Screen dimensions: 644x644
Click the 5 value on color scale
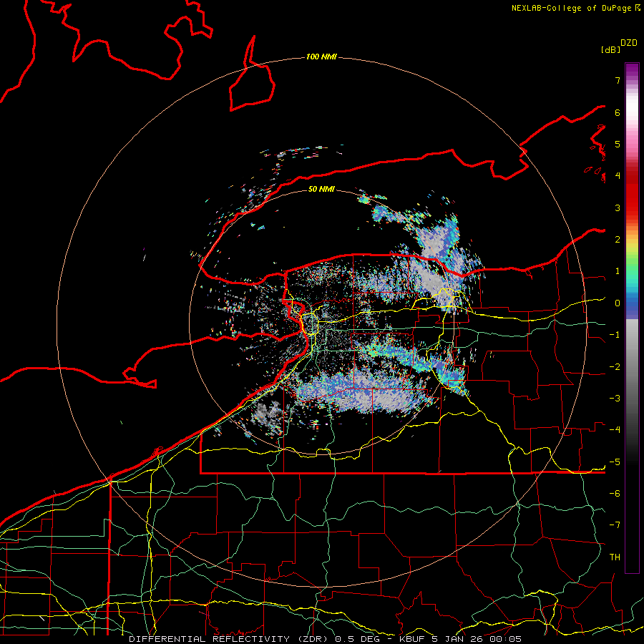(618, 144)
